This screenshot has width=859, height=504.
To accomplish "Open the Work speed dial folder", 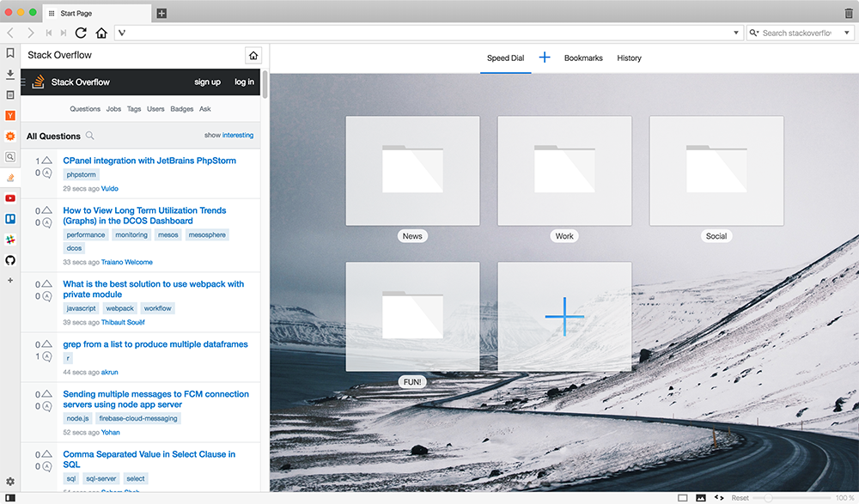I will click(x=564, y=171).
